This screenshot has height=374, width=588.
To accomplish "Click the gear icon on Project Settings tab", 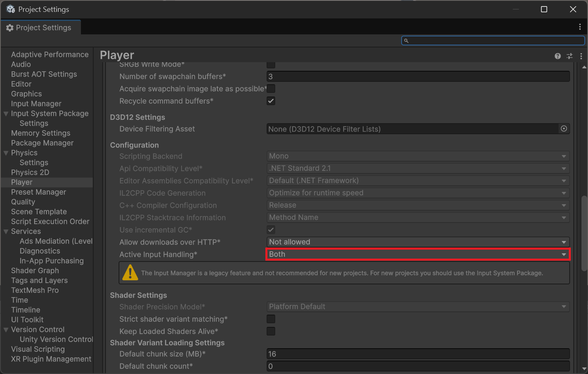I will coord(10,28).
